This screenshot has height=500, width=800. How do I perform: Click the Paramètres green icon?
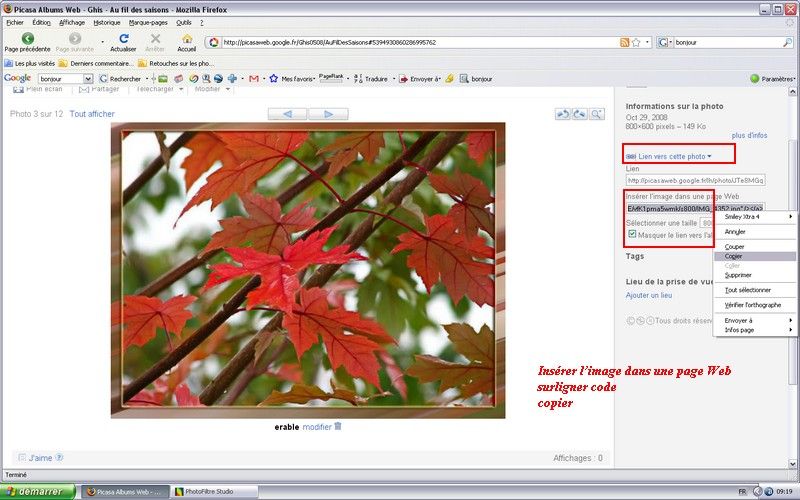(x=755, y=79)
